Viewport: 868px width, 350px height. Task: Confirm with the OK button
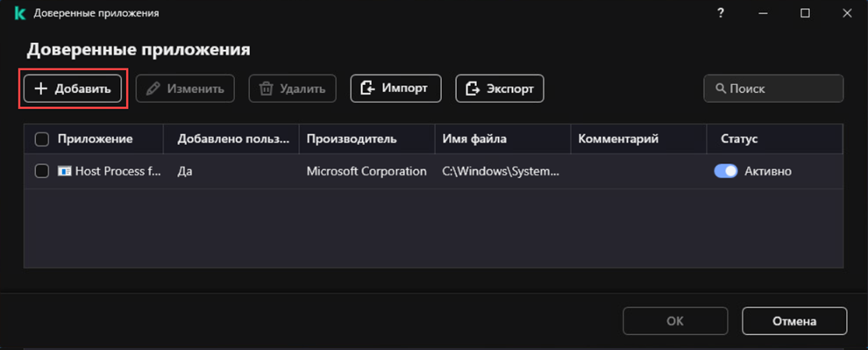click(x=675, y=321)
